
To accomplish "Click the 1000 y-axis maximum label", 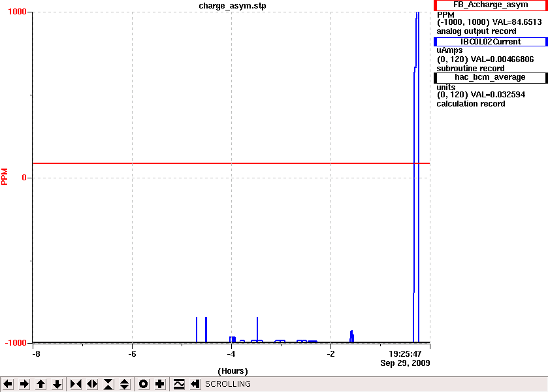I will [x=17, y=12].
